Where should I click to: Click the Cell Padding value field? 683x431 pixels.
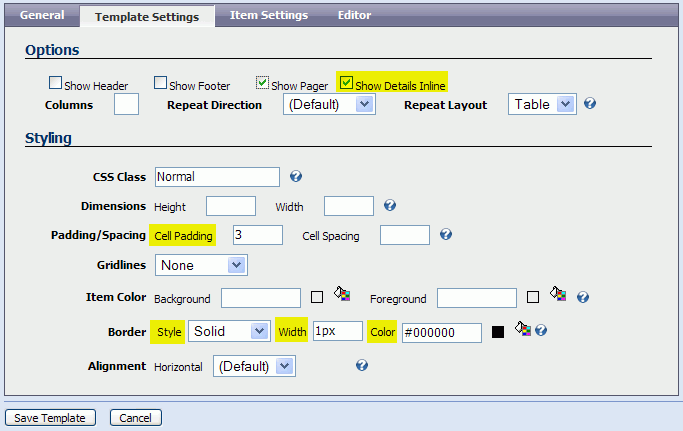pyautogui.click(x=258, y=235)
